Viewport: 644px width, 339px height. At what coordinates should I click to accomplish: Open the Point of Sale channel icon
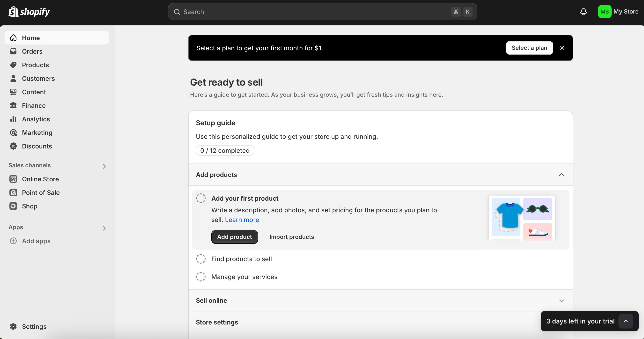pyautogui.click(x=13, y=192)
